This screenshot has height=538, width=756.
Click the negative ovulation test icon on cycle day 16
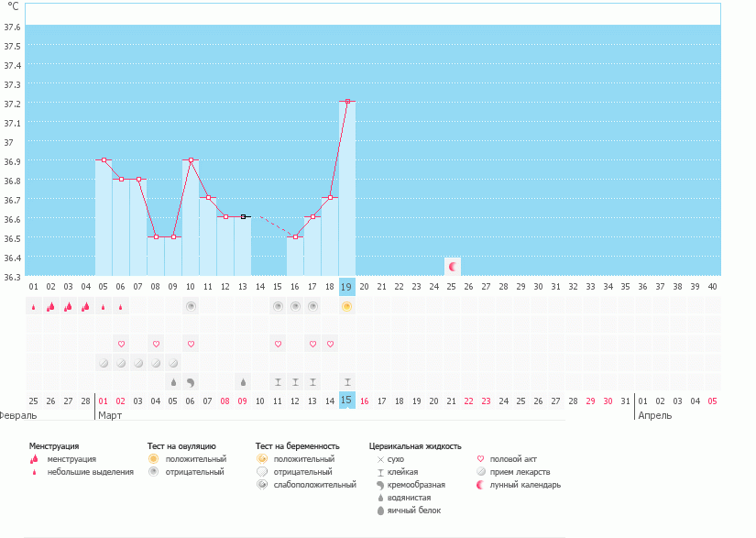pos(295,306)
